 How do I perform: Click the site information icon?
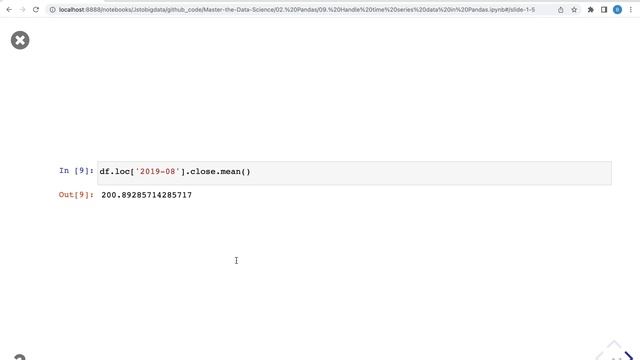pyautogui.click(x=52, y=9)
